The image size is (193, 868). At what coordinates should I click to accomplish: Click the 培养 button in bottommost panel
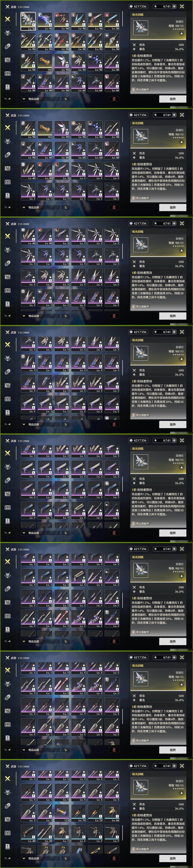coord(172,858)
